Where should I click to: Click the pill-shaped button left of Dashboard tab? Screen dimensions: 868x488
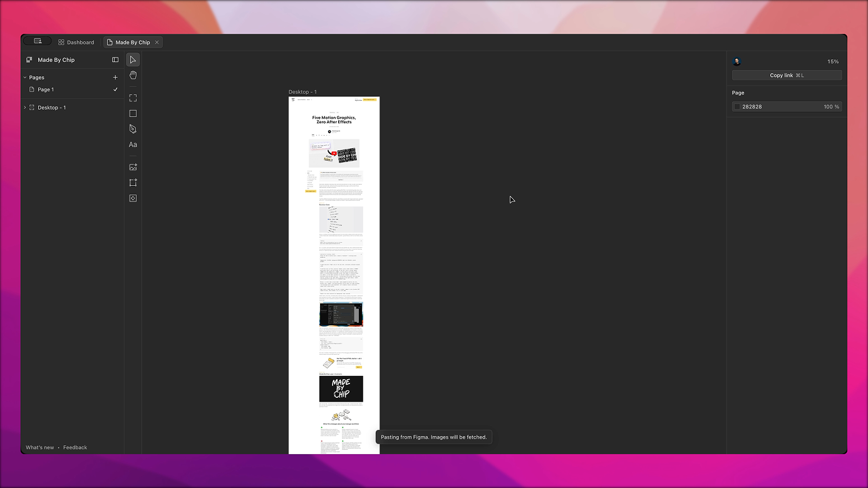38,41
